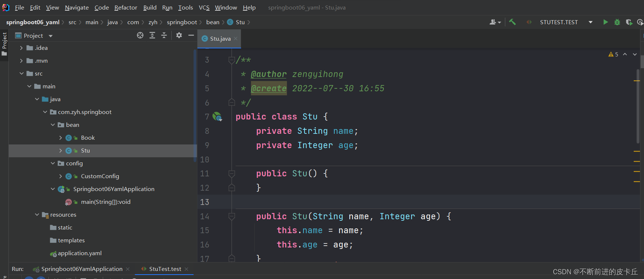Expand the .idea folder
Viewport: 644px width, 279px height.
click(x=21, y=48)
